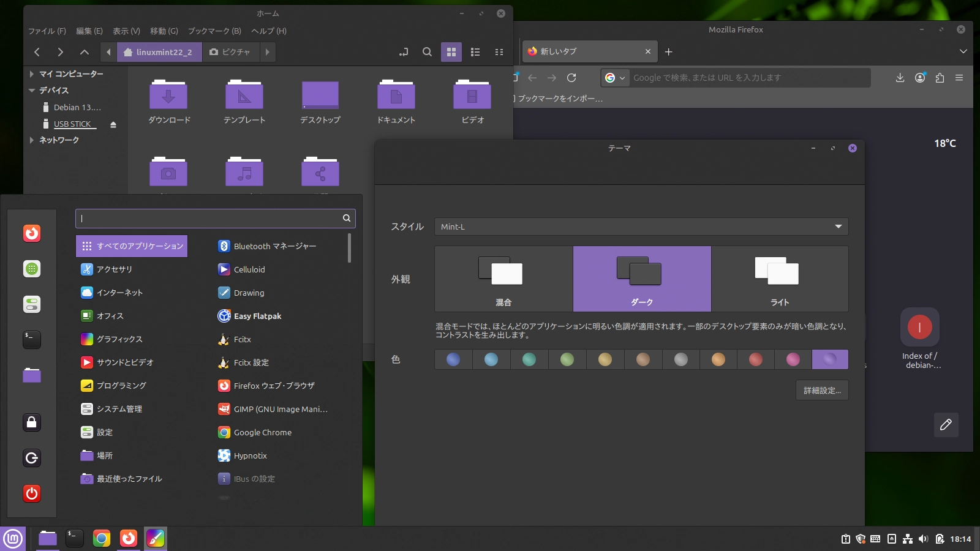Viewport: 980px width, 551px height.
Task: Select the 混合 appearance mode
Action: [503, 279]
